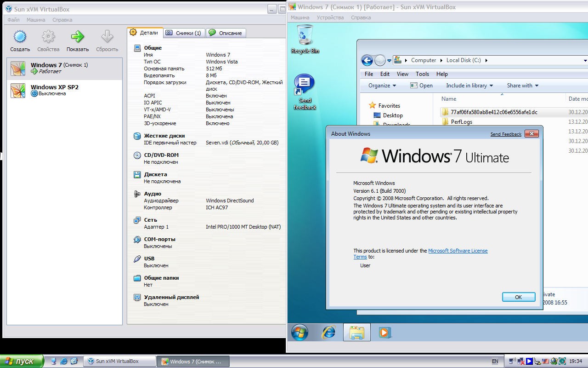Screen dimensions: 588x368
Task: Select the Windows 7 virtual machine entry
Action: (x=65, y=68)
